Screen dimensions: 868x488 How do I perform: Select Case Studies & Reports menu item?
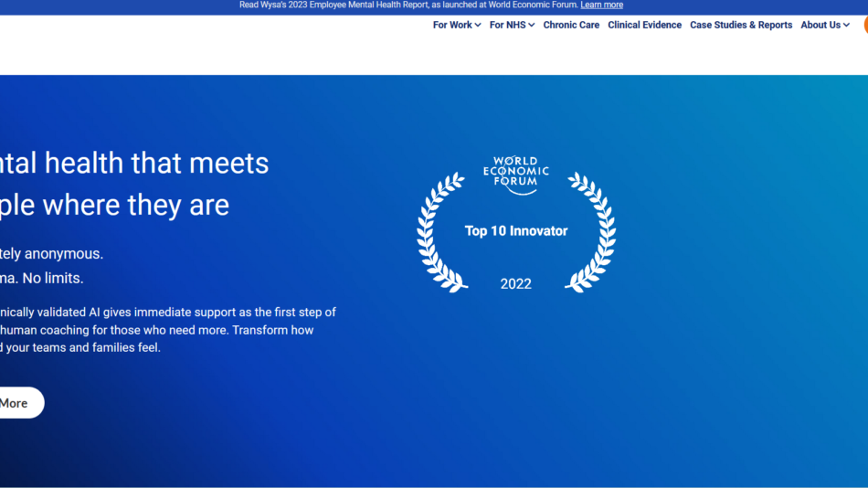[741, 25]
